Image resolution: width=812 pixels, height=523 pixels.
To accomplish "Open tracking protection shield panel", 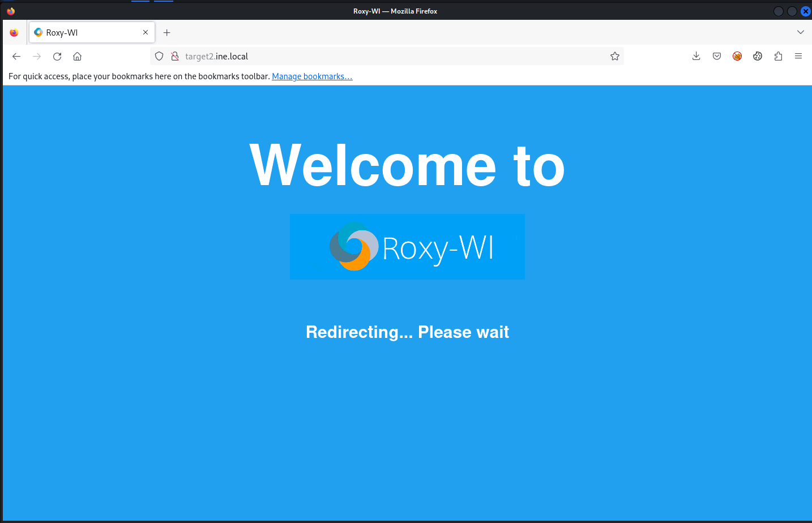I will point(159,56).
